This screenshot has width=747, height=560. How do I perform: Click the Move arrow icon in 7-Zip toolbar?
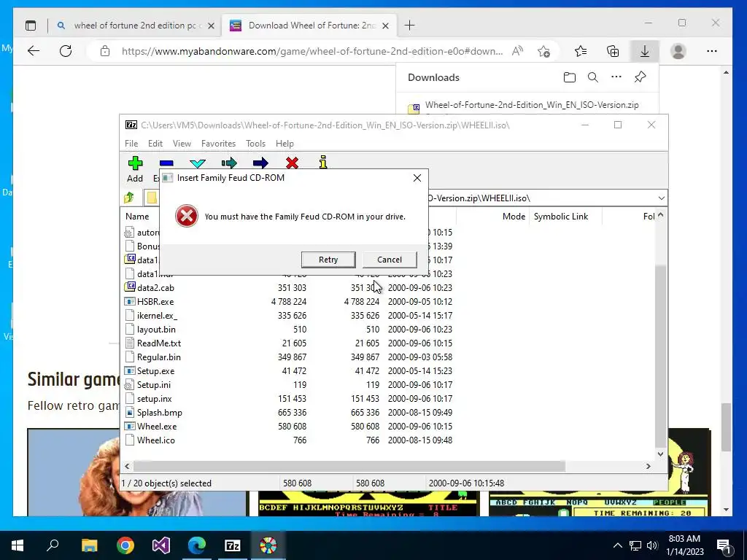tap(260, 163)
